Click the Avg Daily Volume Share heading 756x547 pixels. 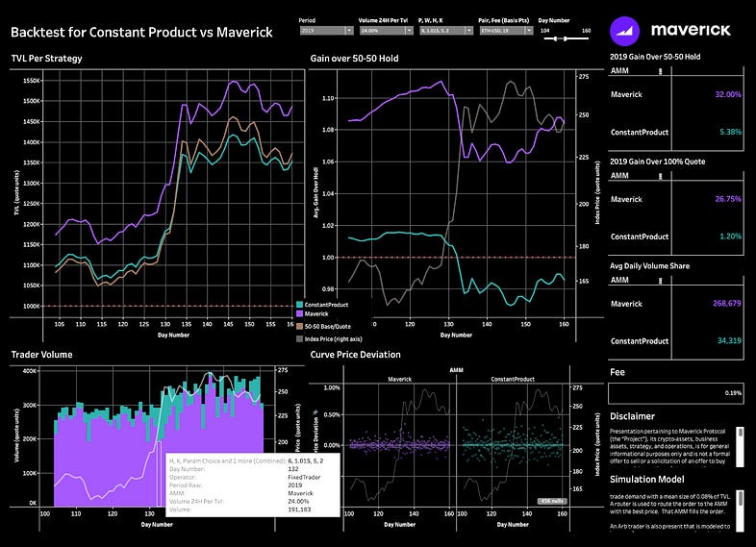pos(649,266)
